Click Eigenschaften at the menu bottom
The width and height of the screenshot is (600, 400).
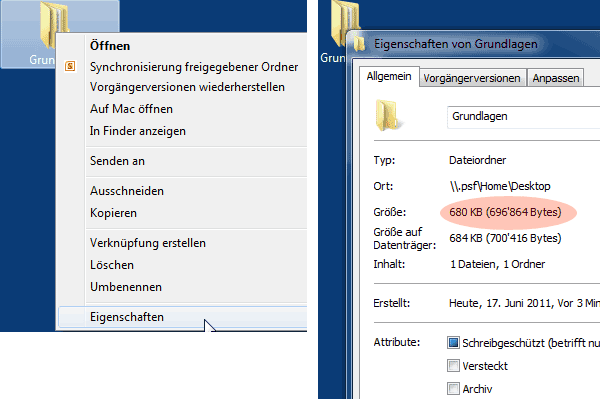point(127,317)
